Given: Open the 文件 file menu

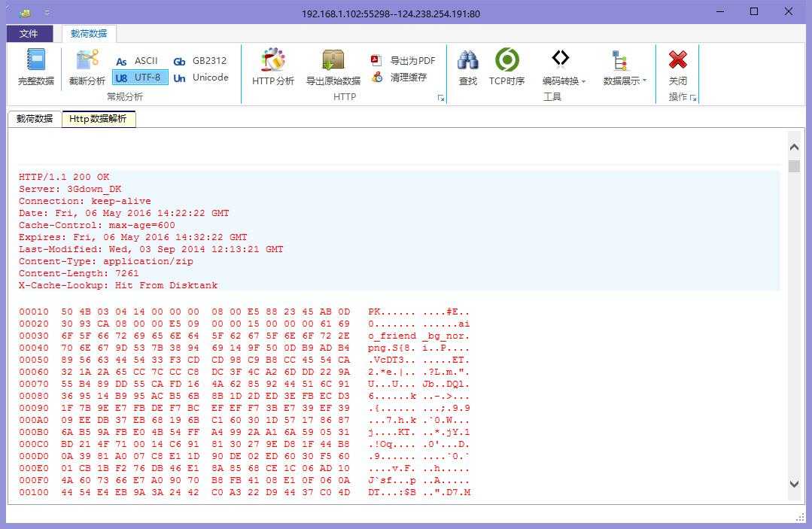Looking at the screenshot, I should (29, 34).
